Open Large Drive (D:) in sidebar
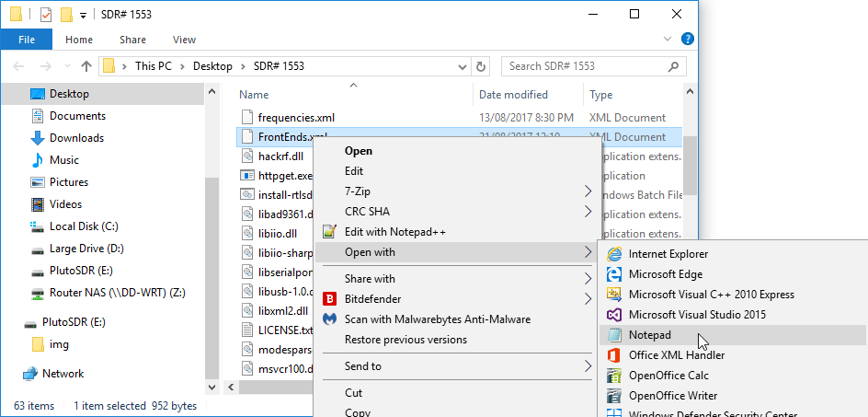 coord(85,249)
